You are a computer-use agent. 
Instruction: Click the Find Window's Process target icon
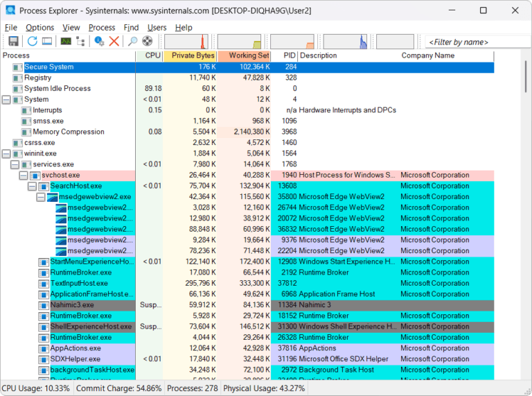coord(147,42)
